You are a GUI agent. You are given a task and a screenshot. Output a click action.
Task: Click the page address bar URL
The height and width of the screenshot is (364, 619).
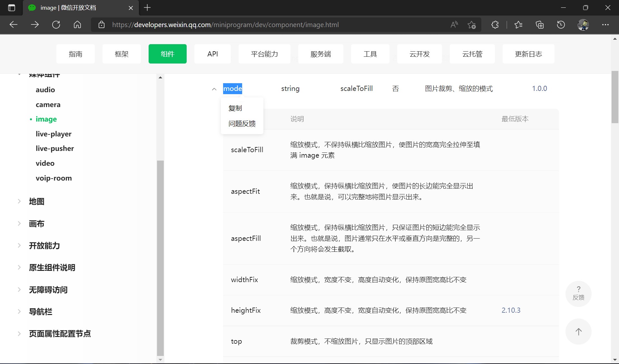(x=225, y=25)
